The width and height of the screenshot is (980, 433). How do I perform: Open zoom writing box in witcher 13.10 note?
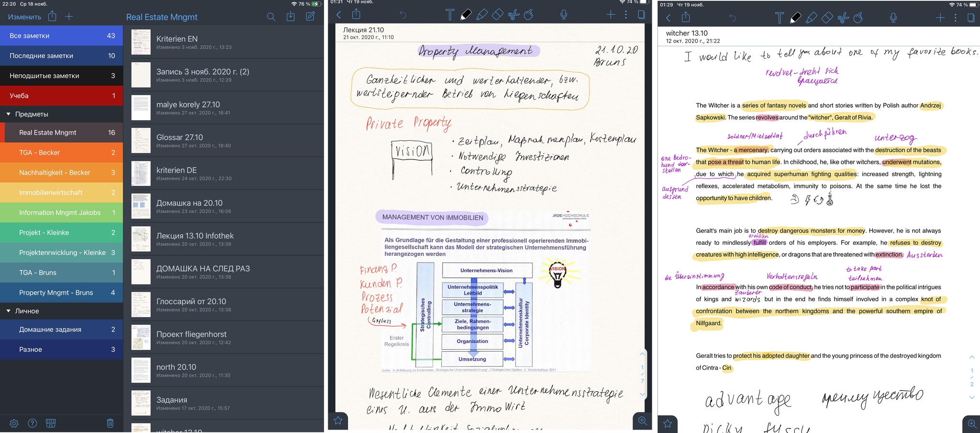pos(972,424)
